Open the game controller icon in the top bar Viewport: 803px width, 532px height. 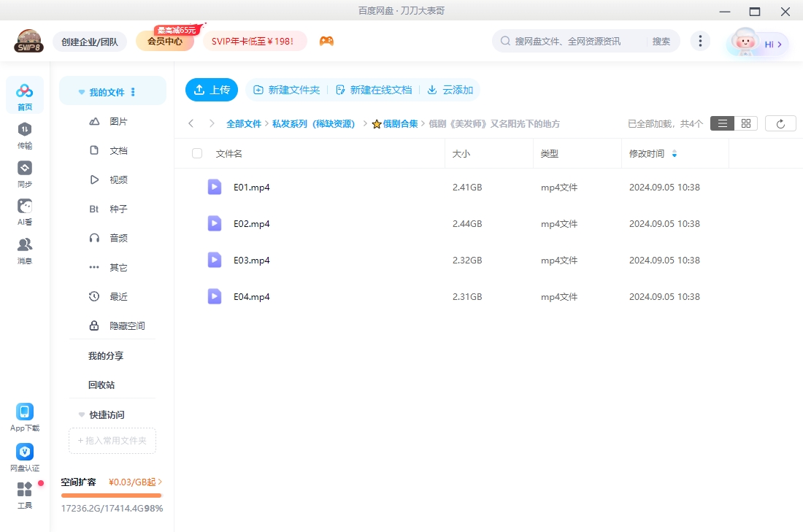point(326,41)
